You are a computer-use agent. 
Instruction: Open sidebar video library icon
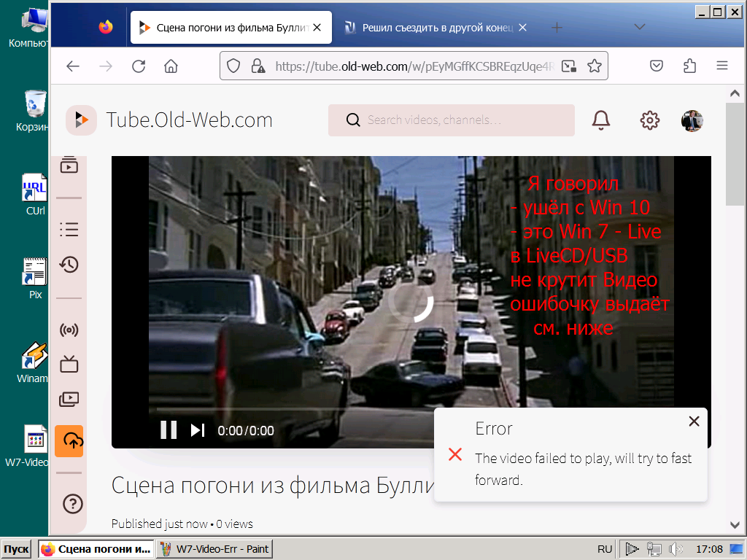coord(69,399)
